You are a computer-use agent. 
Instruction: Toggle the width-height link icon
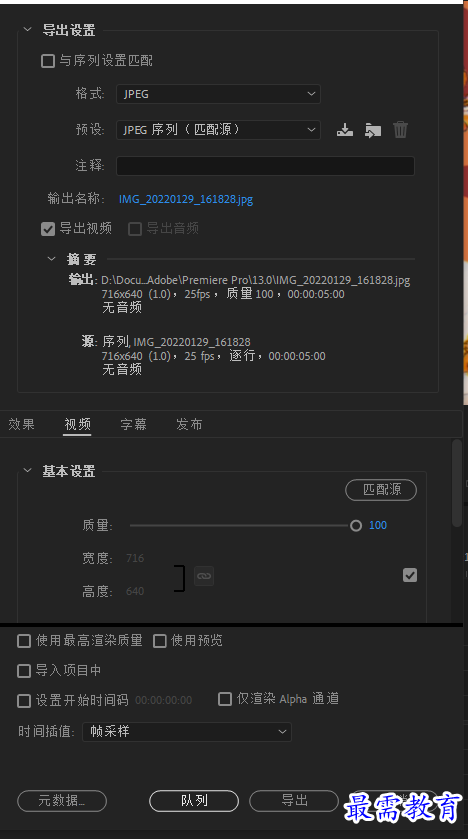pyautogui.click(x=204, y=576)
